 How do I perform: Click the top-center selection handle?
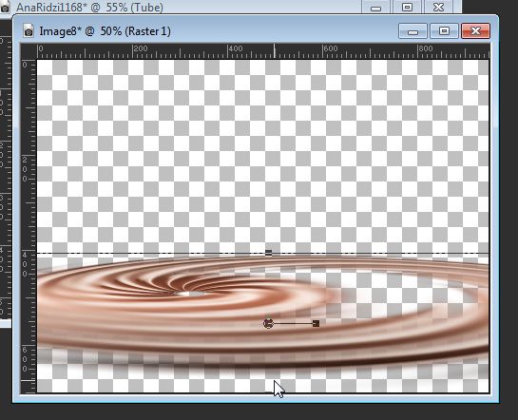pyautogui.click(x=269, y=253)
